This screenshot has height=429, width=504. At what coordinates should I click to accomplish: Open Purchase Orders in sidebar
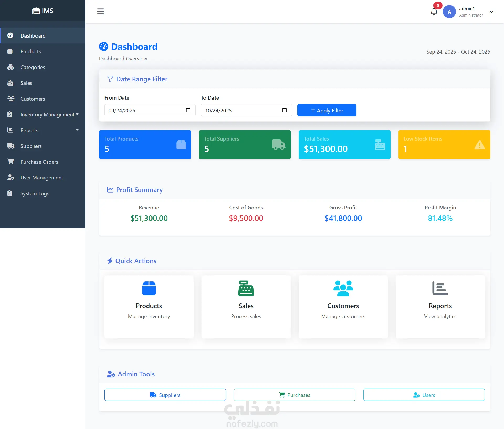coord(39,162)
